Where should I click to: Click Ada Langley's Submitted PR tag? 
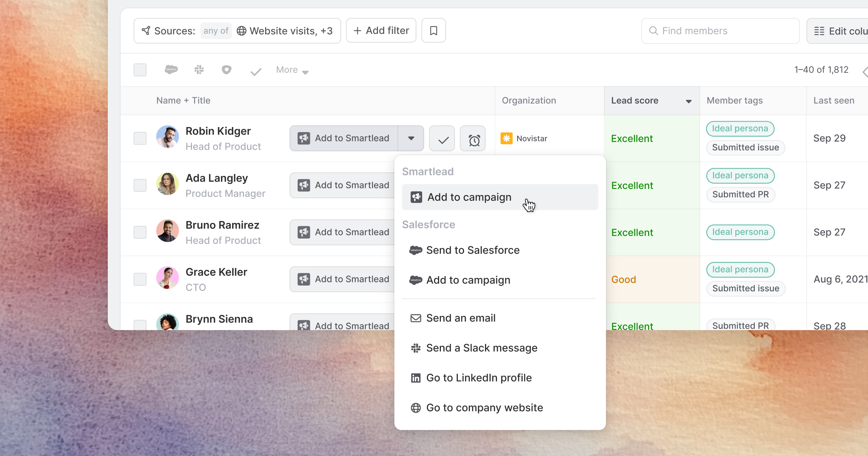click(740, 195)
